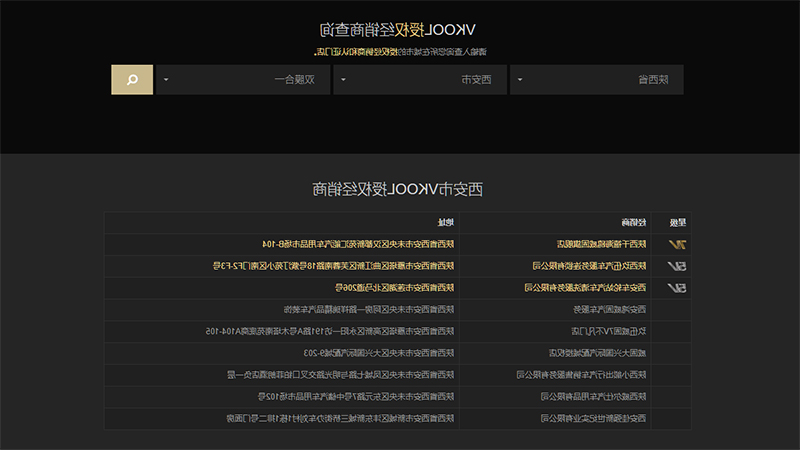Click the address ending in F2-F3号
The height and width of the screenshot is (450, 800).
click(x=333, y=266)
